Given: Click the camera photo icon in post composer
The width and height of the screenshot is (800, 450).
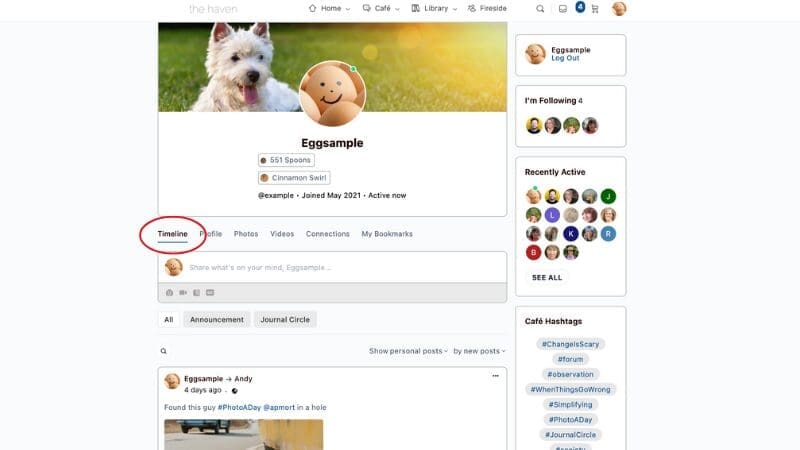Looking at the screenshot, I should pos(169,292).
